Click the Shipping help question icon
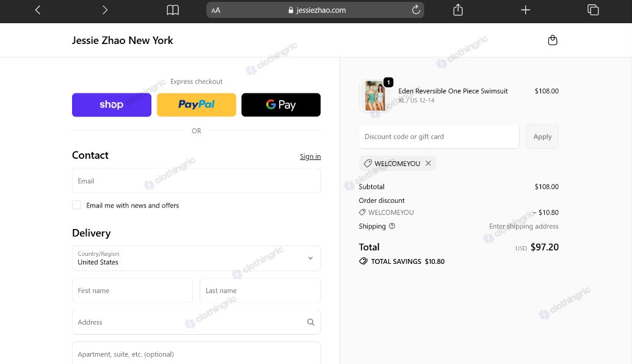Image resolution: width=632 pixels, height=364 pixels. (392, 226)
